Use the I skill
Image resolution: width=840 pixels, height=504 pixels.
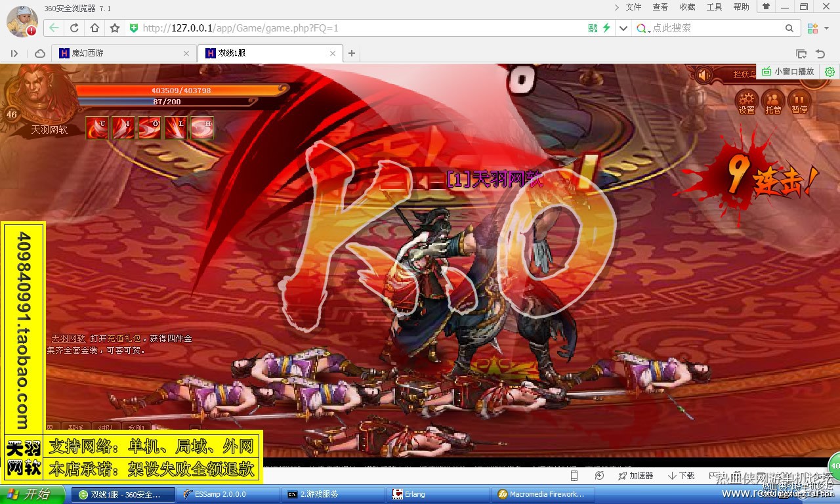click(123, 127)
